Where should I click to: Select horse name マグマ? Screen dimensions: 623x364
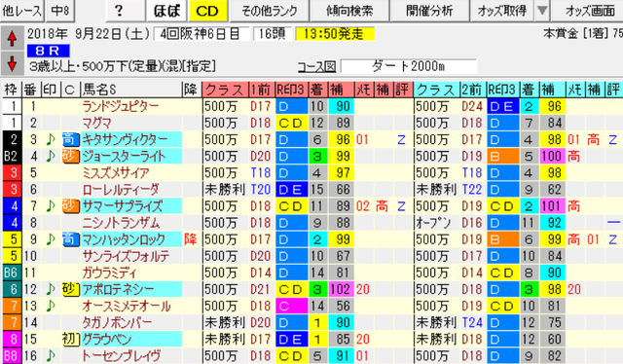click(x=96, y=124)
